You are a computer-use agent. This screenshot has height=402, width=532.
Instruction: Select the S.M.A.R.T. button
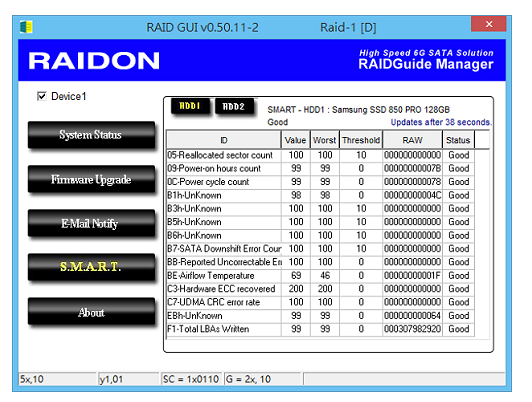point(91,267)
